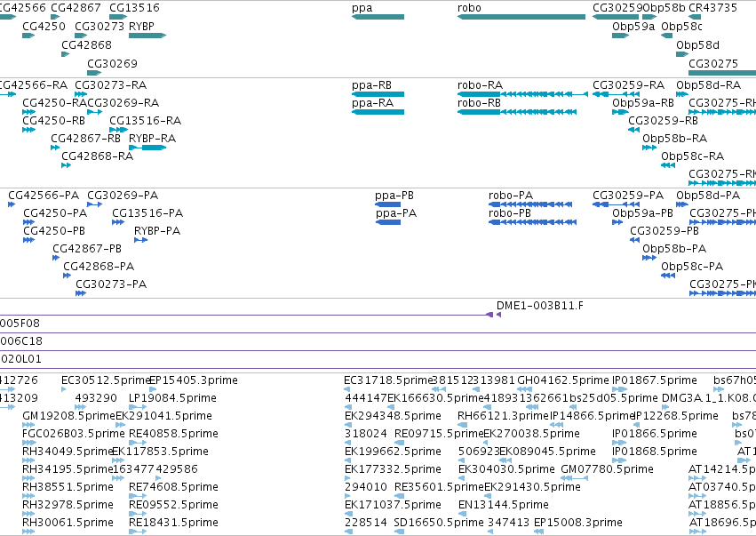The image size is (756, 536).
Task: Click the RYBP-PA protein feature
Action: 140,240
